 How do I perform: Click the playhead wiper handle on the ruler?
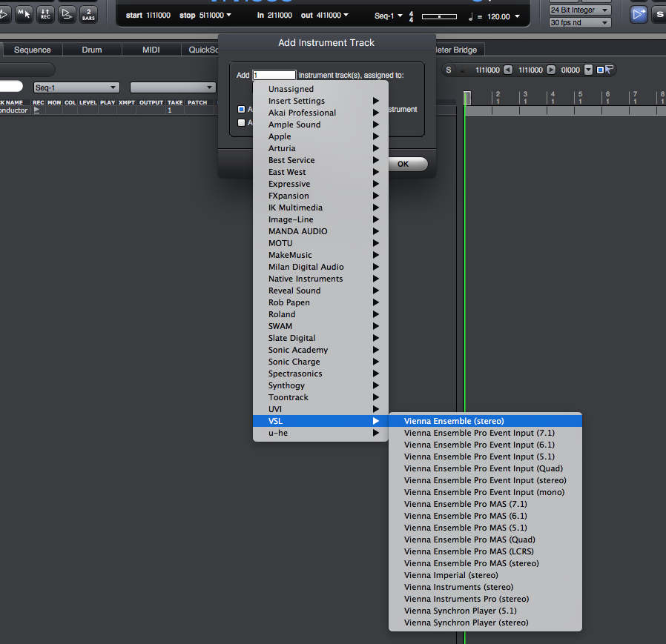point(467,98)
